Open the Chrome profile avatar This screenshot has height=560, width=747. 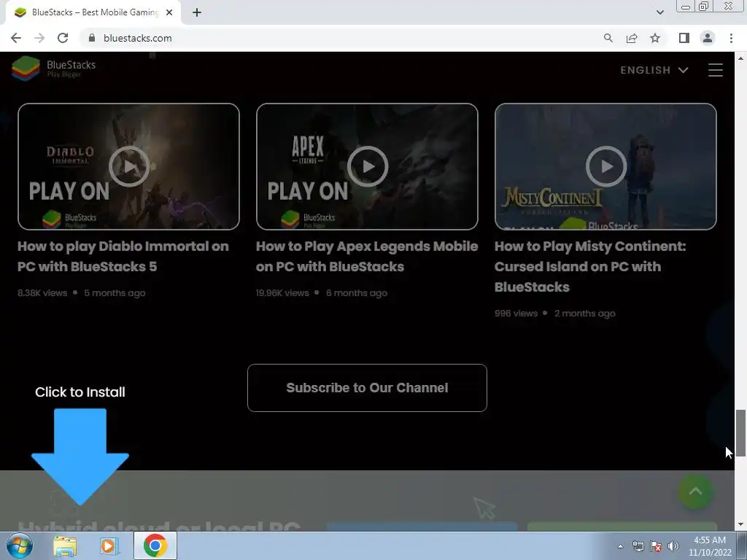tap(708, 38)
